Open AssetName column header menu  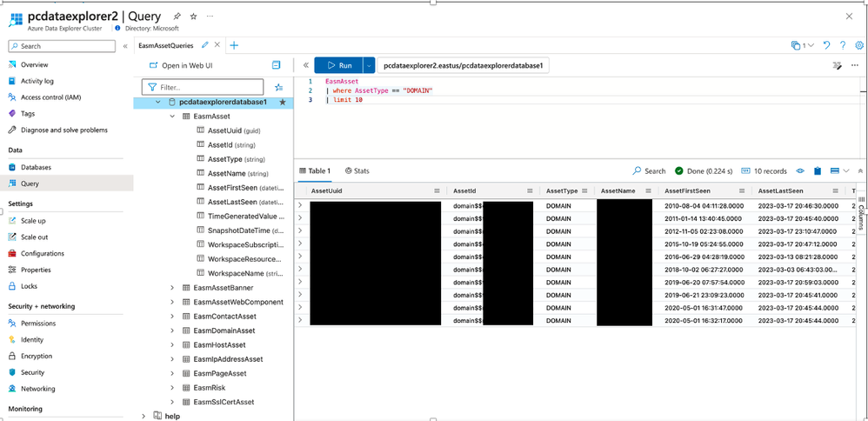[x=646, y=191]
